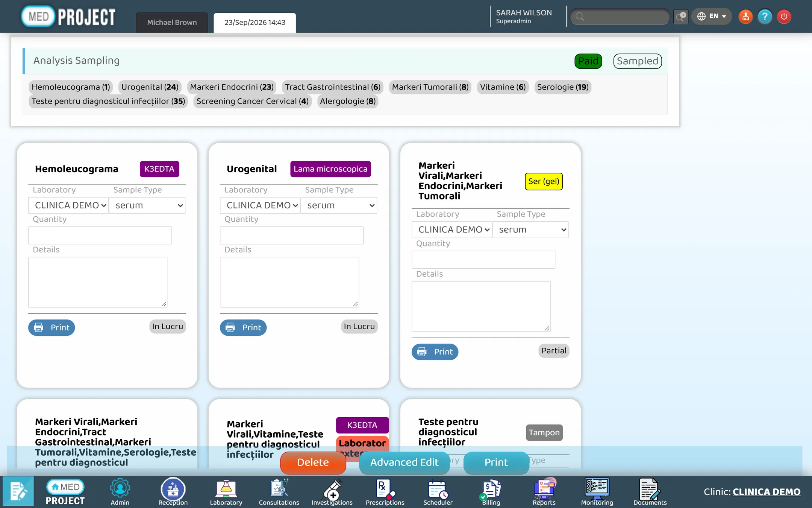The height and width of the screenshot is (508, 812).
Task: Select Alergologie (8) category chip
Action: [x=348, y=101]
